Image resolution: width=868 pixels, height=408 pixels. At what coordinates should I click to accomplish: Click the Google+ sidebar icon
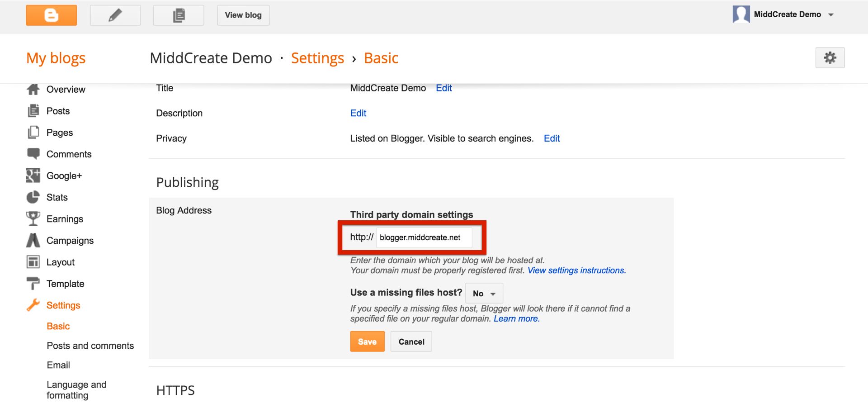[x=33, y=176]
